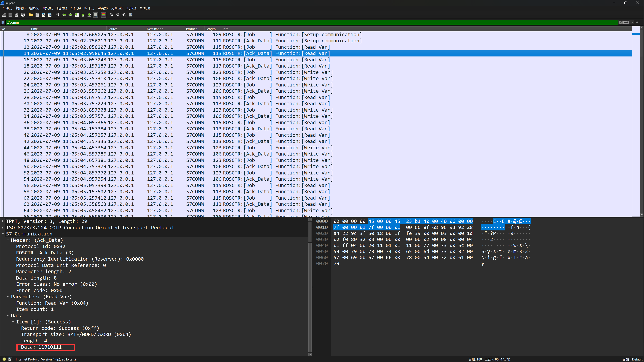Viewport: 644px width, 362px height.
Task: Collapse the Parameter: (Read Var) node
Action: tap(8, 296)
